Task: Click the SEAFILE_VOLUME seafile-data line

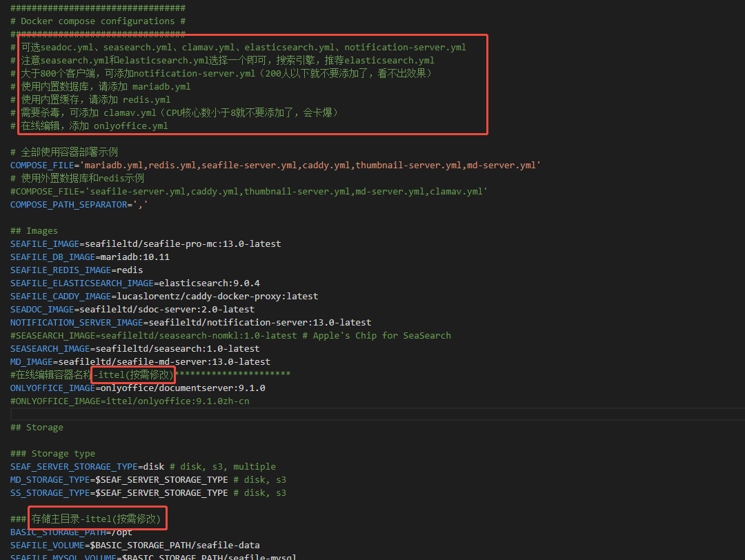Action: click(135, 546)
